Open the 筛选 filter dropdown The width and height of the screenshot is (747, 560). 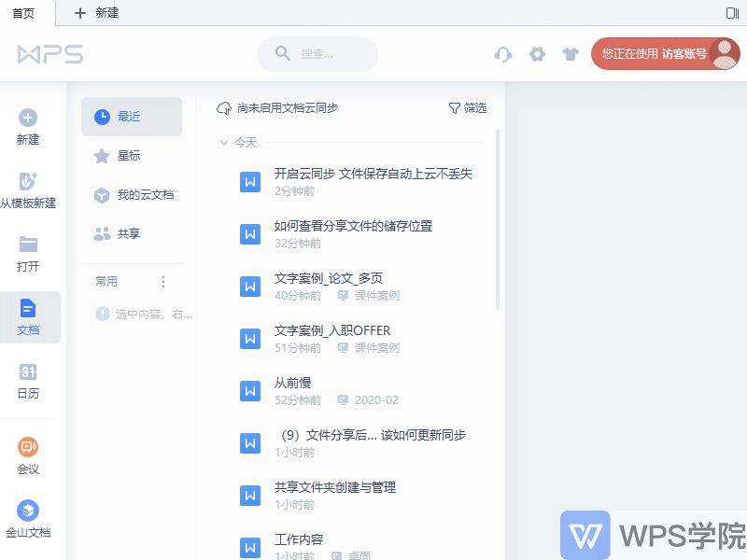[x=467, y=108]
